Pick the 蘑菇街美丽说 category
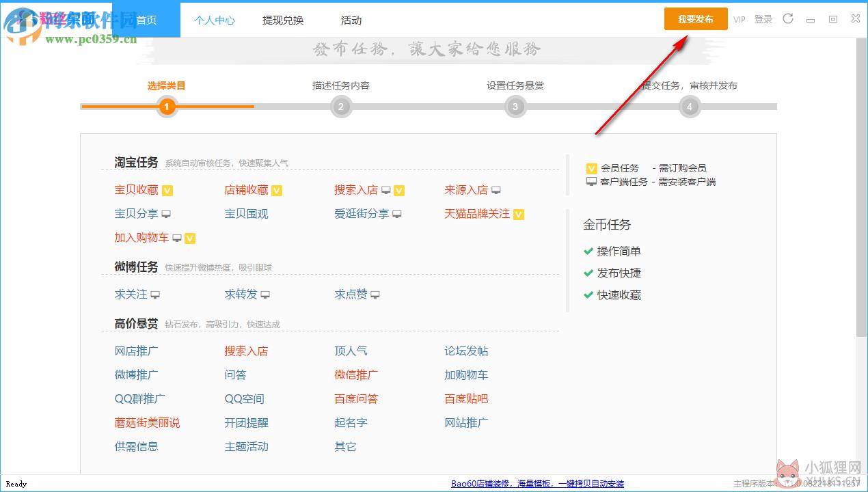The image size is (868, 492). pos(147,423)
